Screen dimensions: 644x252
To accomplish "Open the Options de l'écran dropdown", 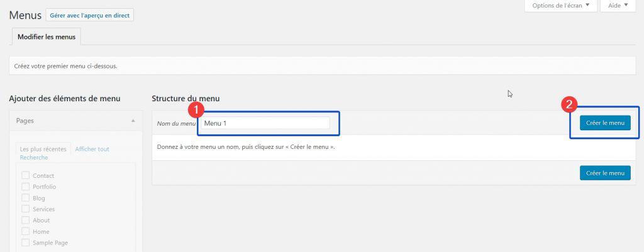I will click(560, 6).
